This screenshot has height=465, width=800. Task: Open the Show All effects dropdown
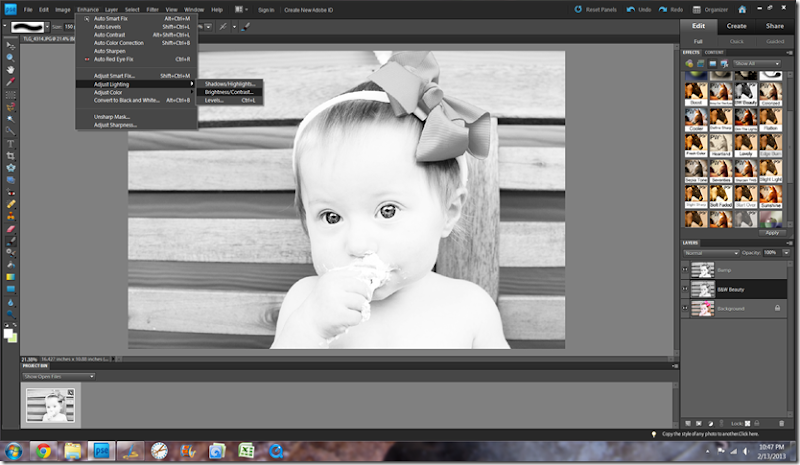coord(757,63)
